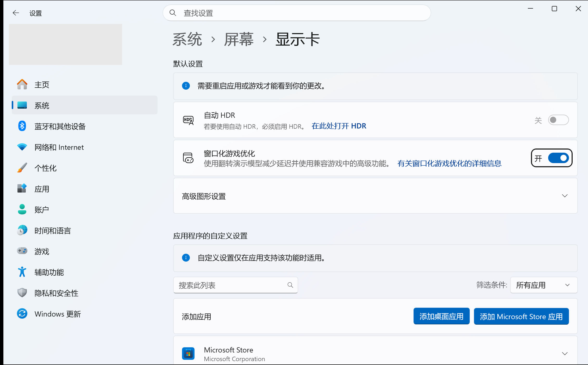Viewport: 588px width, 365px height.
Task: Click the 游戏 gamepad icon
Action: tap(22, 251)
